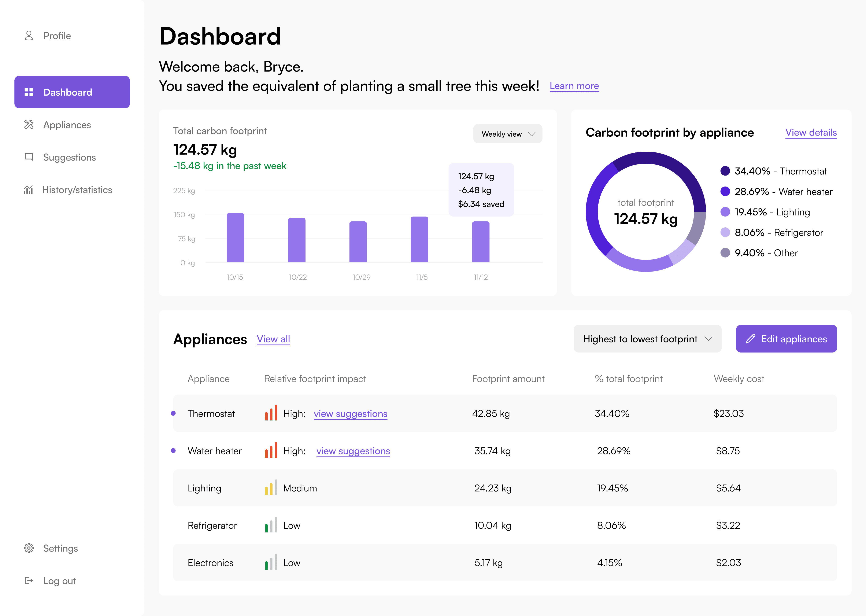Open Suggestions from the sidebar
Viewport: 866px width, 616px height.
[60, 157]
